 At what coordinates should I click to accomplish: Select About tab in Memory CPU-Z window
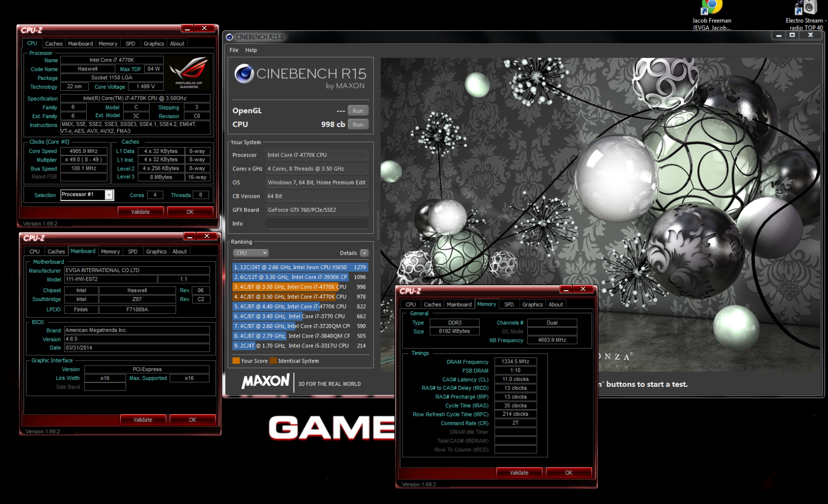pos(556,305)
